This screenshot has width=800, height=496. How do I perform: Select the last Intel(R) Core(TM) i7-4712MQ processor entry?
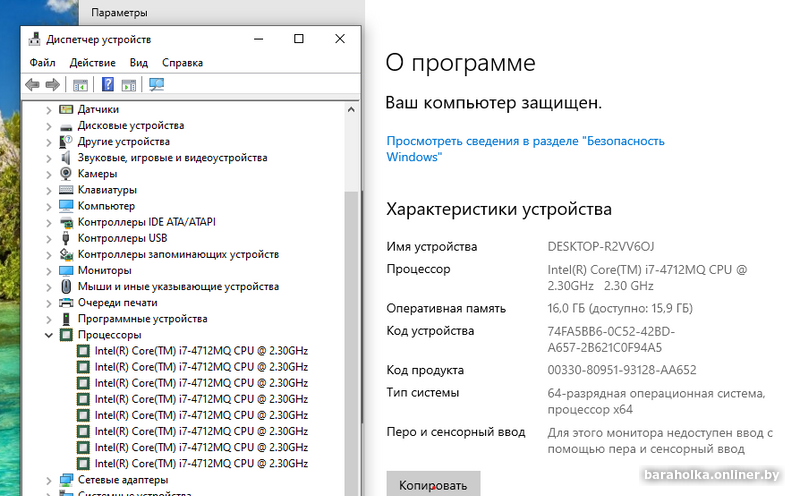(x=201, y=464)
